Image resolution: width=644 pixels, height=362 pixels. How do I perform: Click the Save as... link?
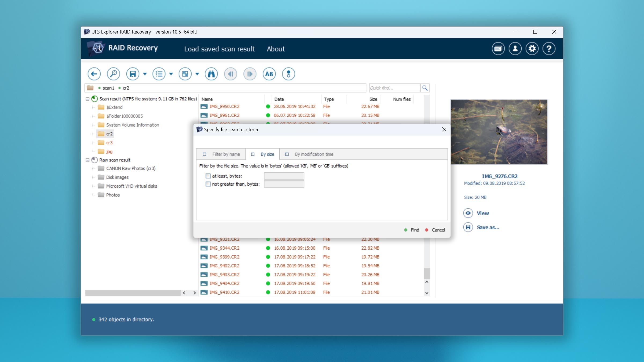(x=488, y=227)
